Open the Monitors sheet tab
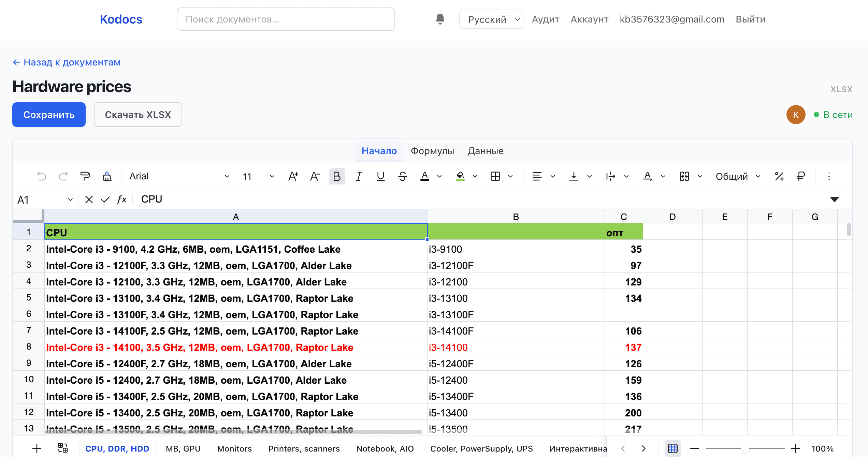 coord(234,448)
